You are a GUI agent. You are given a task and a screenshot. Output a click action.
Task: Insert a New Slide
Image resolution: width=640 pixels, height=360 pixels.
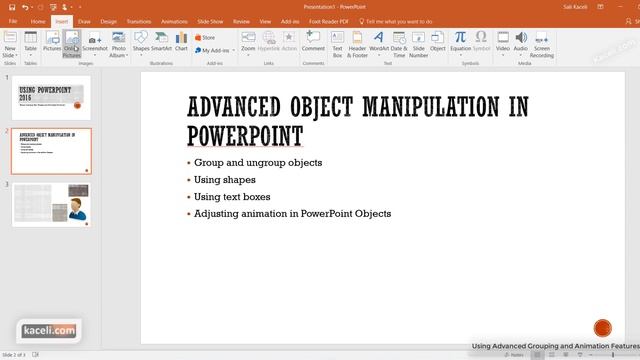coord(10,44)
